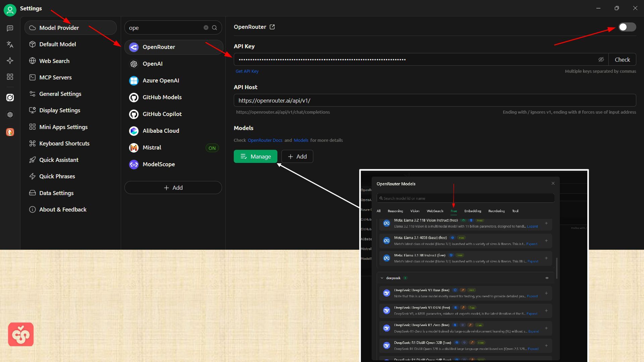Add all deepseek group models with plus
This screenshot has width=644, height=362.
(547, 278)
